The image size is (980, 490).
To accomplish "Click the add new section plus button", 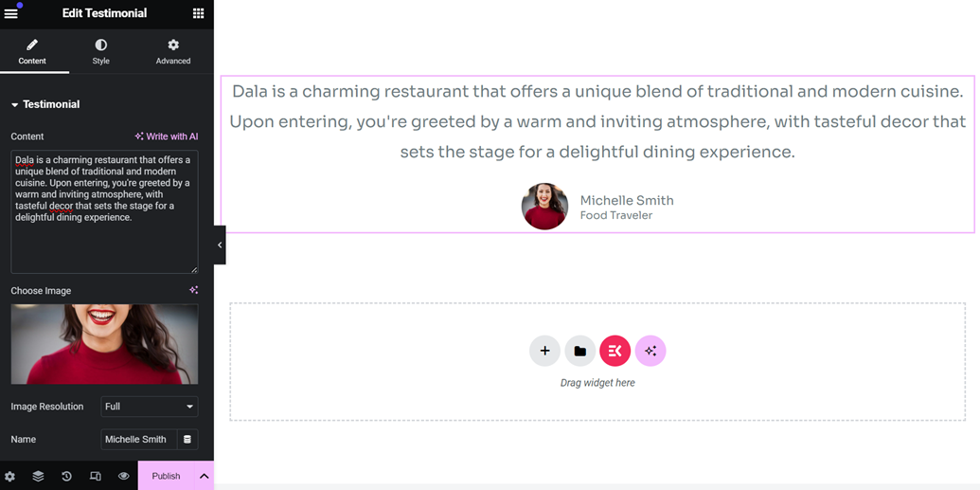I will click(x=544, y=351).
